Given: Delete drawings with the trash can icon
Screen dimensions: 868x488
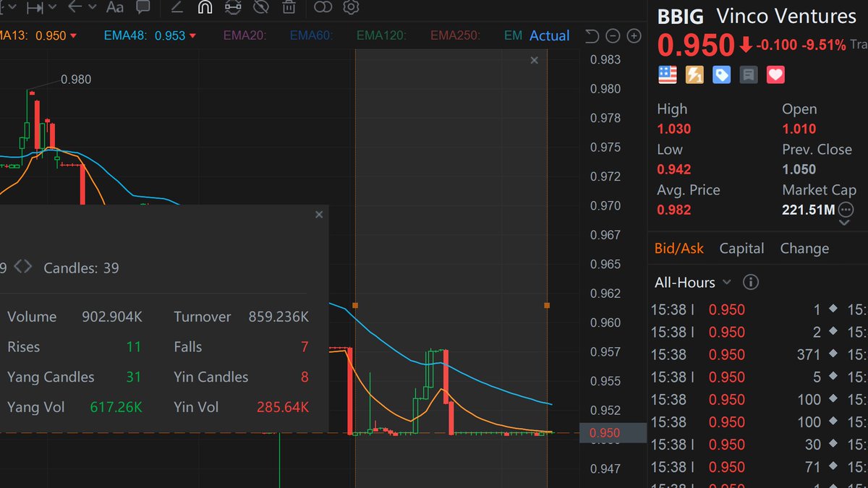Looking at the screenshot, I should coord(289,7).
